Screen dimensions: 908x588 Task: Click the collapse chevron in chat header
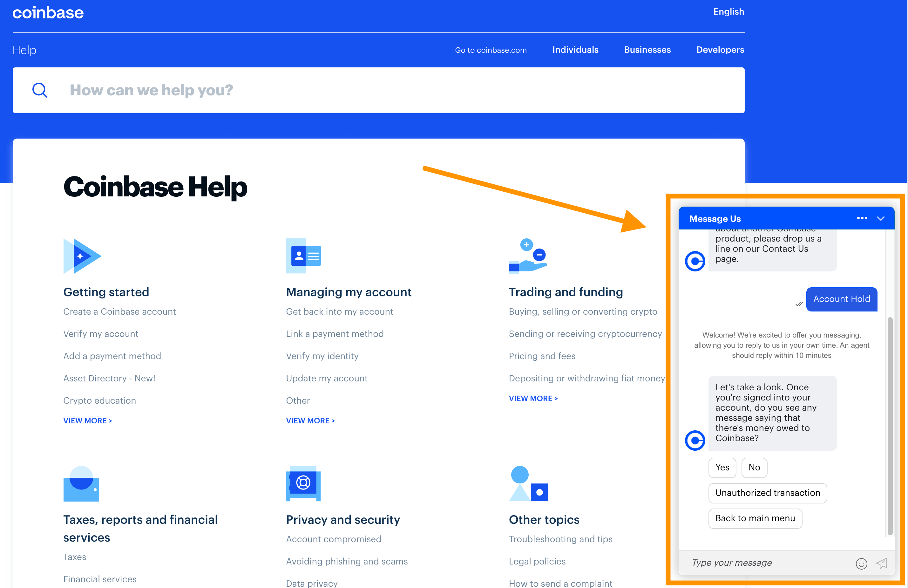pos(880,219)
